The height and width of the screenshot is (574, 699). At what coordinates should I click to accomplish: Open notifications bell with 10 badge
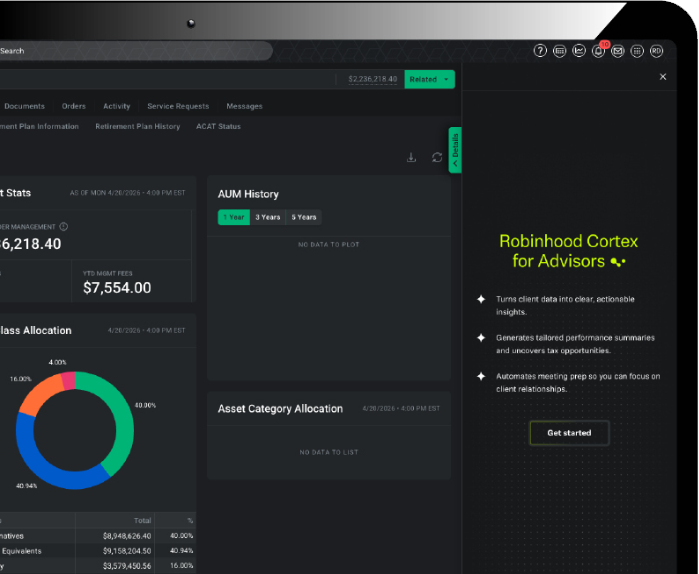pyautogui.click(x=598, y=51)
